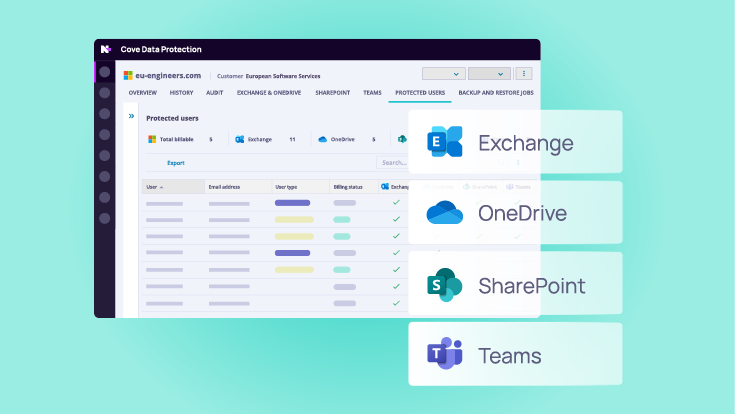Click the Export link
Screen dimensions: 736x414
[x=176, y=163]
